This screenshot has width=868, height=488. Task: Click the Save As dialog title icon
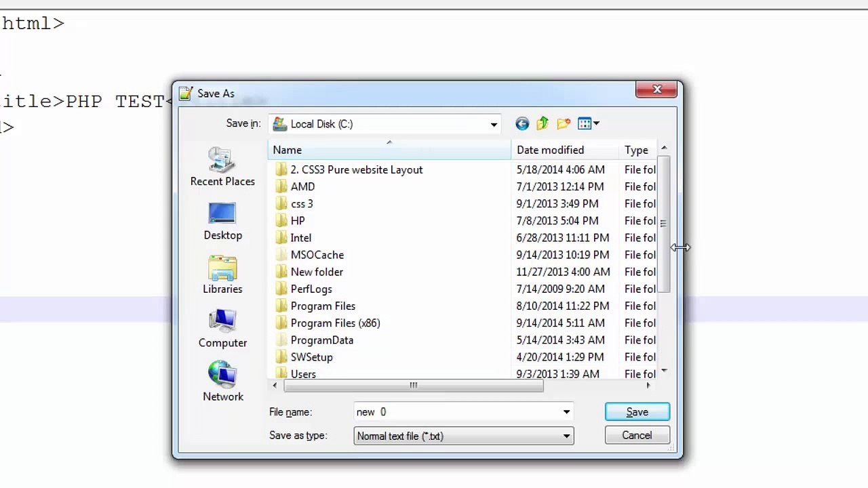186,94
